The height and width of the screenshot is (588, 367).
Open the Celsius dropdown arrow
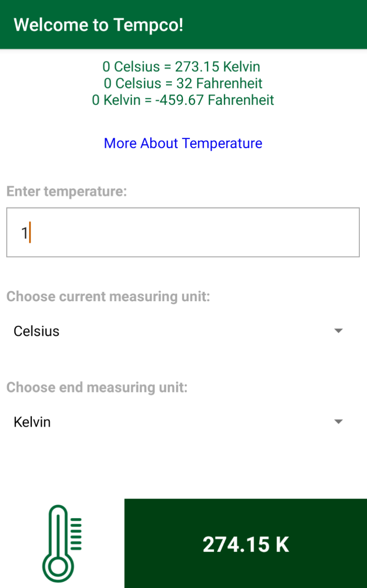coord(338,331)
